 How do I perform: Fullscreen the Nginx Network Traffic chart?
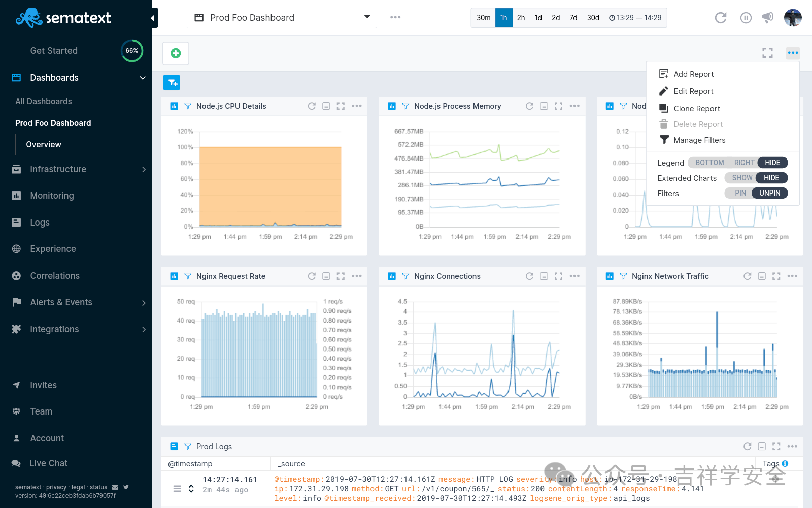[x=776, y=276]
